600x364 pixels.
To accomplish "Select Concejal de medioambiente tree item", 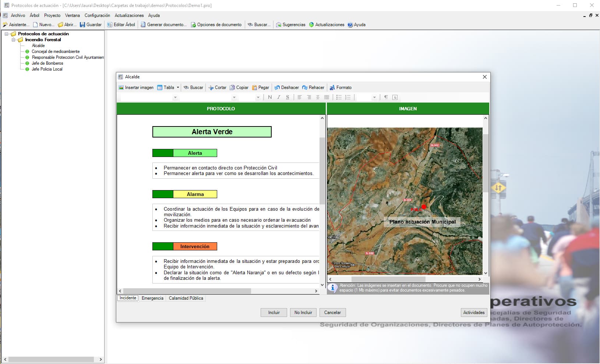I will point(56,51).
